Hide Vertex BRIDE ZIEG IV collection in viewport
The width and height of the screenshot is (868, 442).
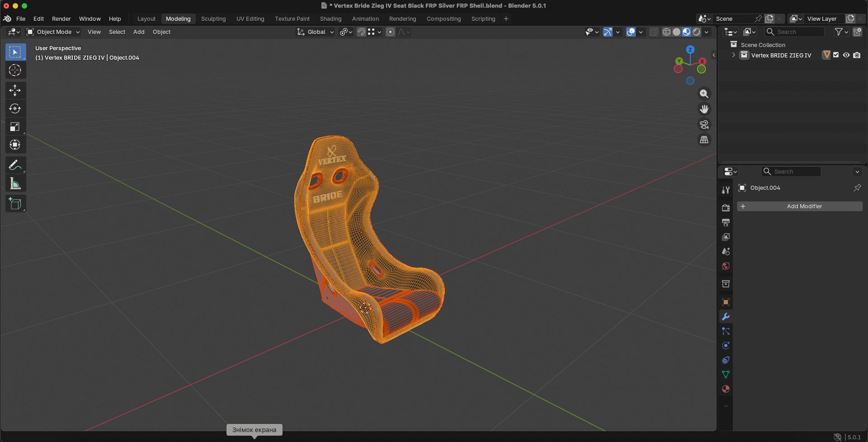click(846, 55)
